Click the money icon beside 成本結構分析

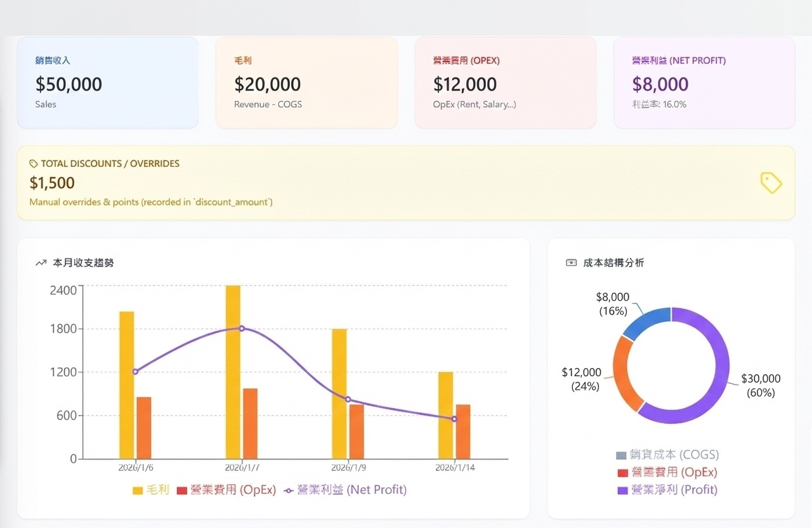[x=571, y=263]
